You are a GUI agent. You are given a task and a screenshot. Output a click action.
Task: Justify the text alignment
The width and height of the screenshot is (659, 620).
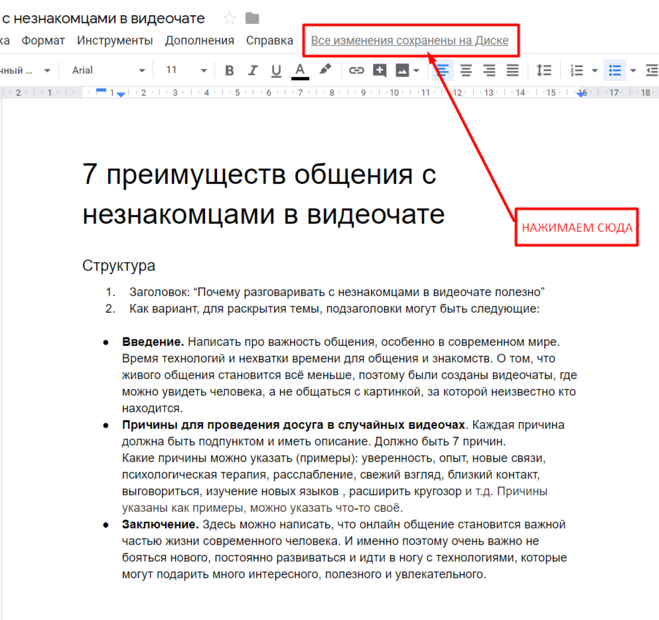coord(512,70)
